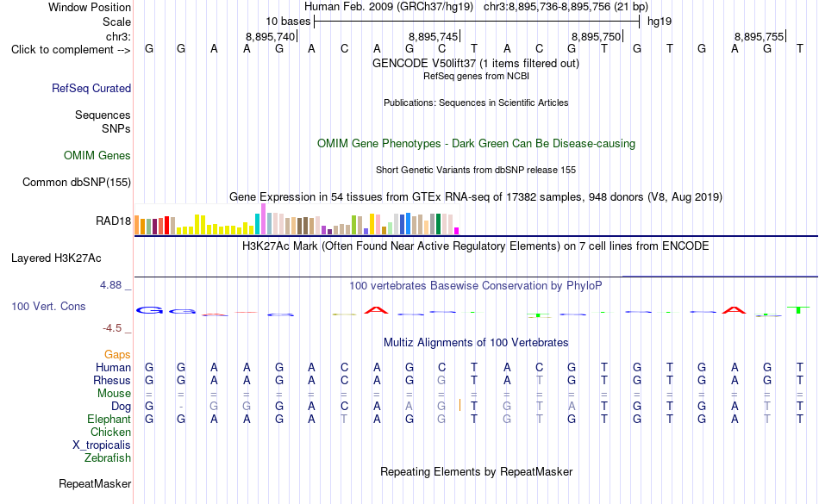819x504 pixels.
Task: Click 'Publications: Sequences in Scientific Articles' title
Action: coord(476,103)
